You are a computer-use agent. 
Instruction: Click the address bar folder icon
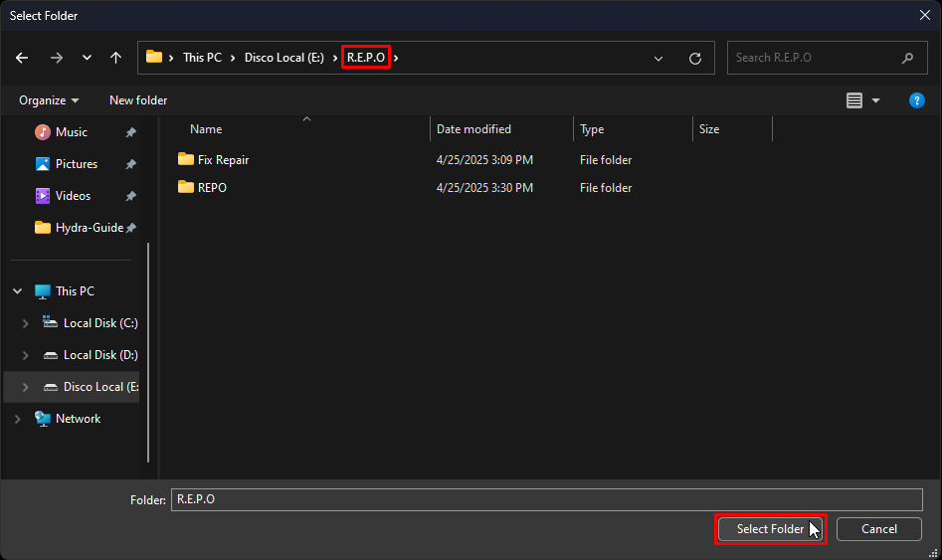point(154,57)
